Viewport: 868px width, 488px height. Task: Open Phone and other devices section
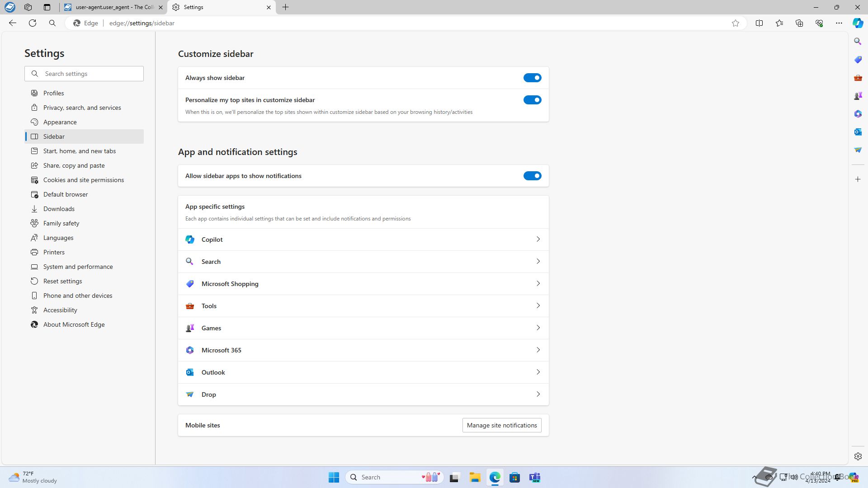[x=84, y=296]
